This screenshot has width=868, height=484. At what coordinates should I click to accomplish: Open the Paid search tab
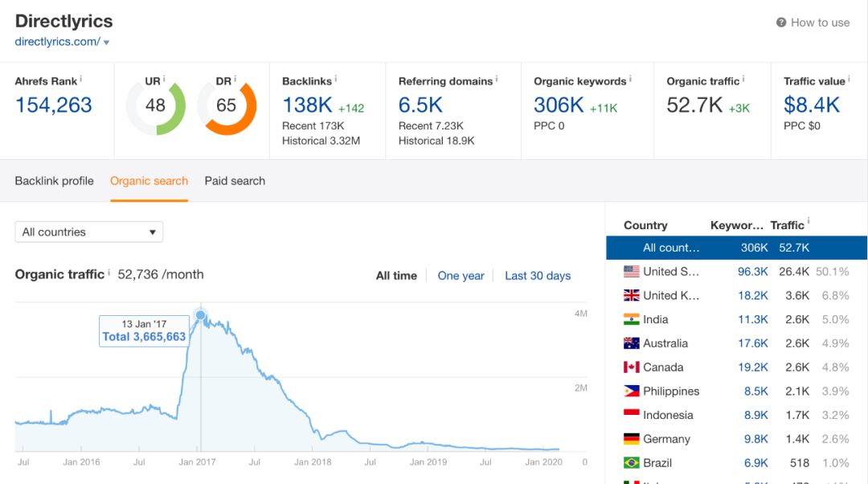pos(235,181)
